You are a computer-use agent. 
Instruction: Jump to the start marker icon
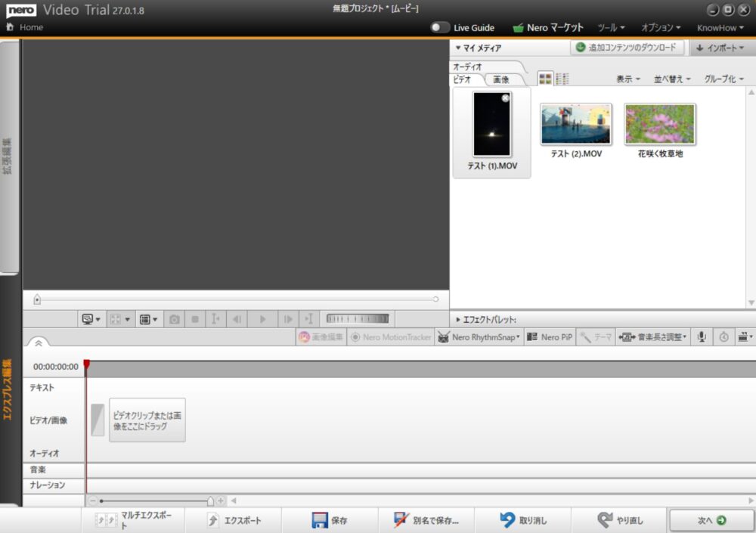pyautogui.click(x=215, y=319)
